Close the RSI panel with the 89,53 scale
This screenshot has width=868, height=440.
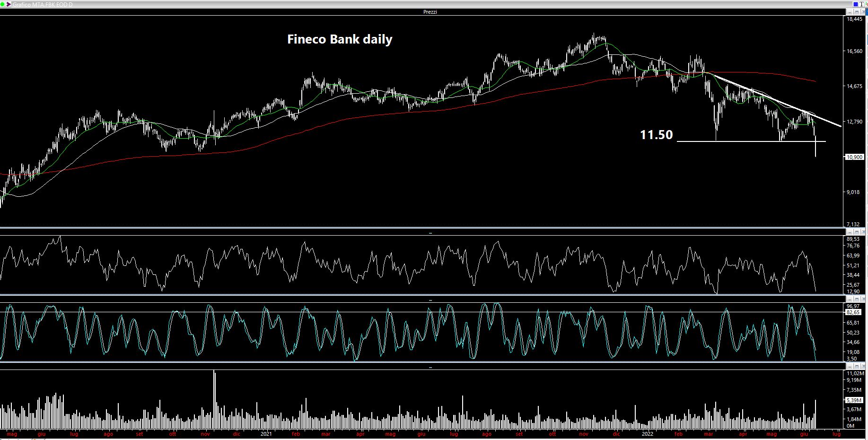click(863, 232)
